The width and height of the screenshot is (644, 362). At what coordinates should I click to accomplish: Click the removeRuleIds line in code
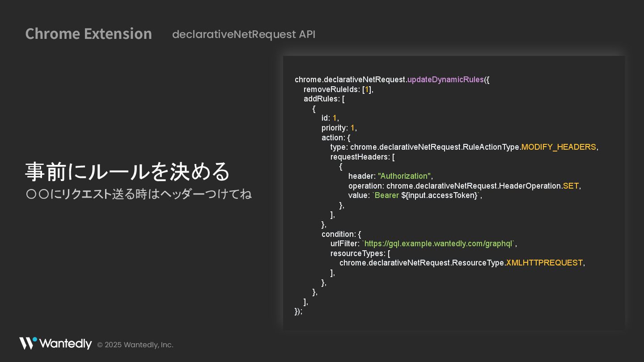[338, 89]
